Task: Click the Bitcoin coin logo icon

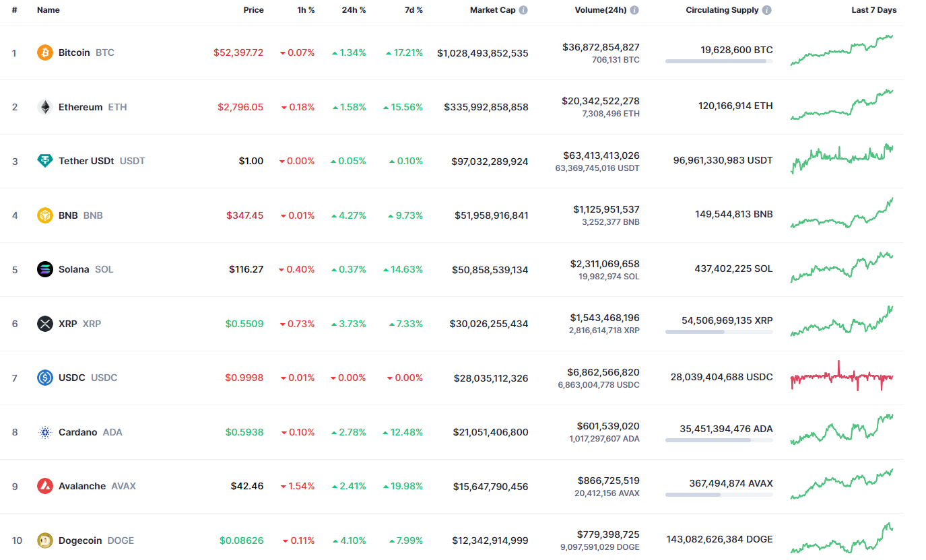Action: coord(45,53)
